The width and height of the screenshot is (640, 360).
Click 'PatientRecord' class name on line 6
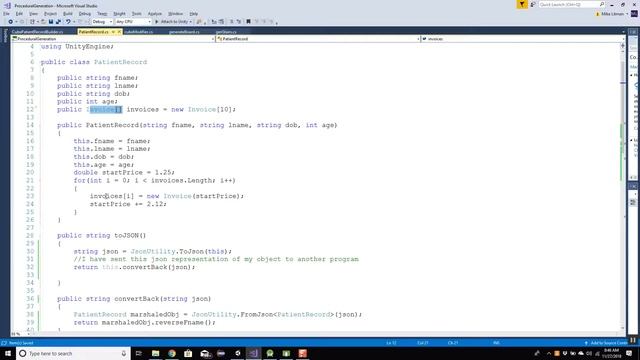pos(120,62)
